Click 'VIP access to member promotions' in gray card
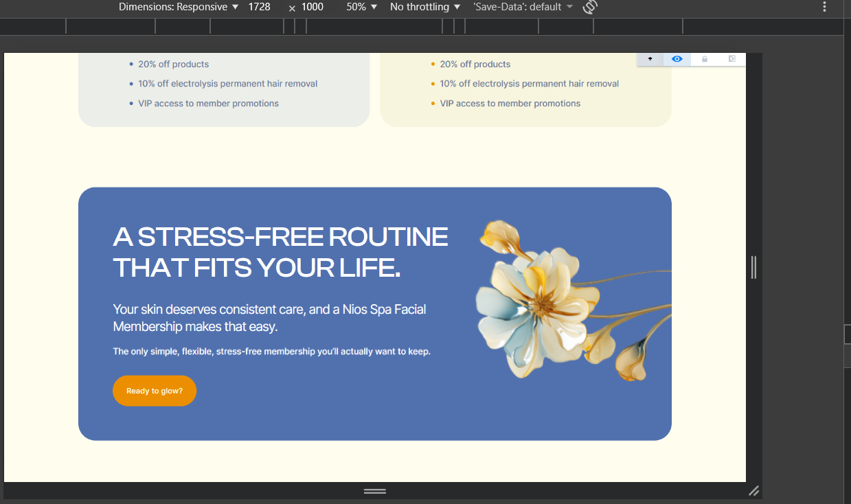 click(x=208, y=104)
